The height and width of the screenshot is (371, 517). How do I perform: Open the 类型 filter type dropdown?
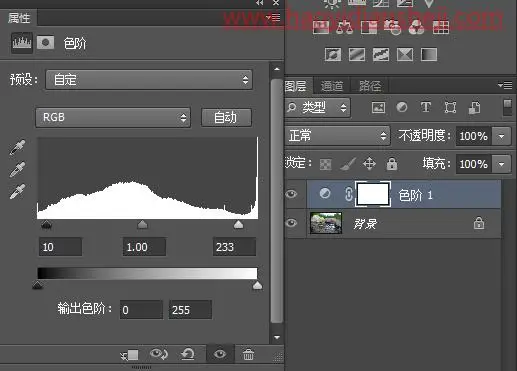318,107
